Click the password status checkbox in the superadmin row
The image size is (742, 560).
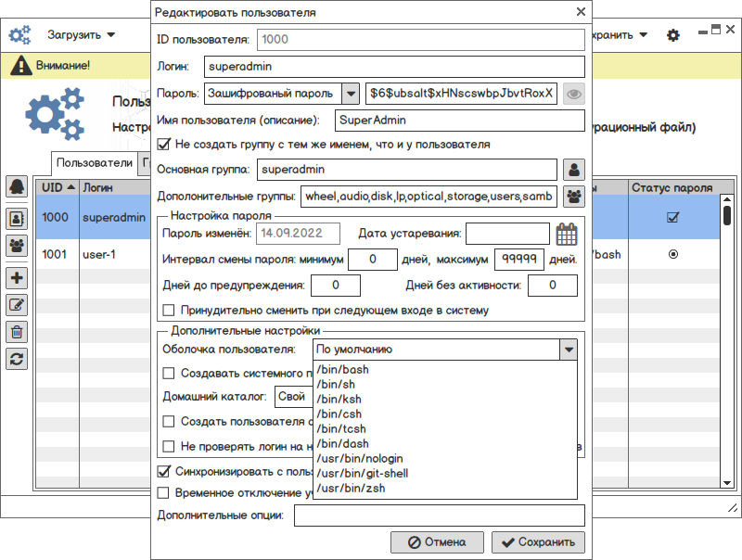click(x=672, y=217)
